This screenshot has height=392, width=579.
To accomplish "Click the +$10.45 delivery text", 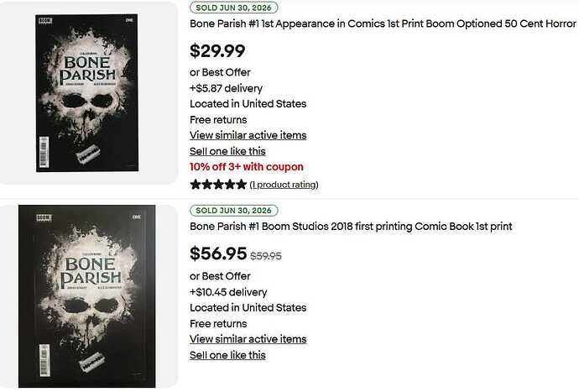I will [x=228, y=292].
